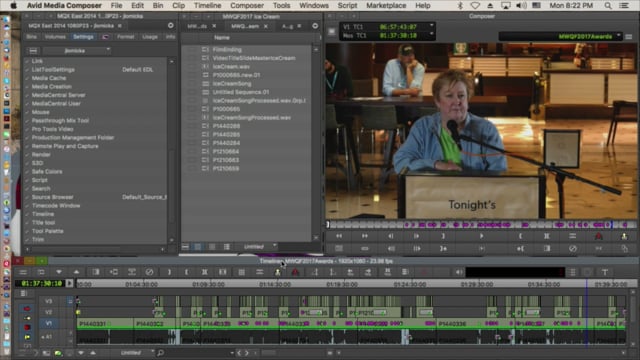
Task: Switch to Format tab in project window
Action: tap(125, 37)
